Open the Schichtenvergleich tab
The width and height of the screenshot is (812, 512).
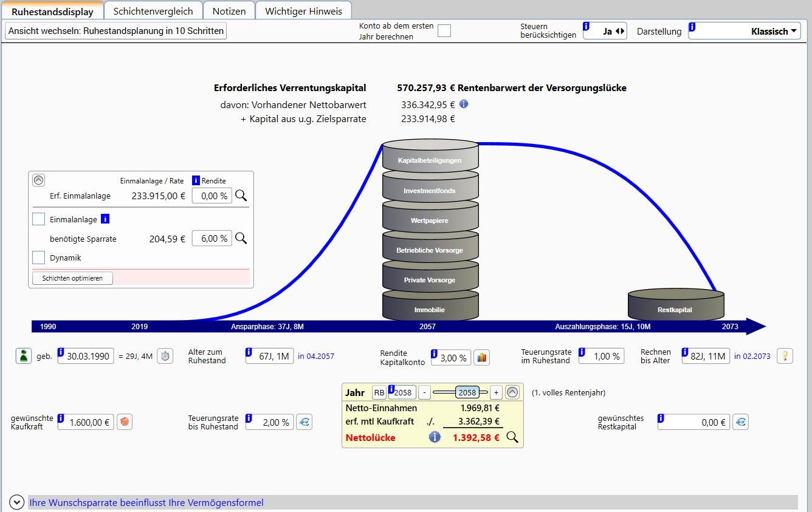(x=153, y=11)
